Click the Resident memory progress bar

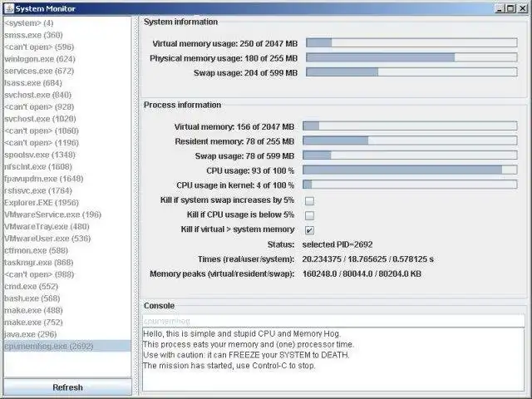coord(410,140)
